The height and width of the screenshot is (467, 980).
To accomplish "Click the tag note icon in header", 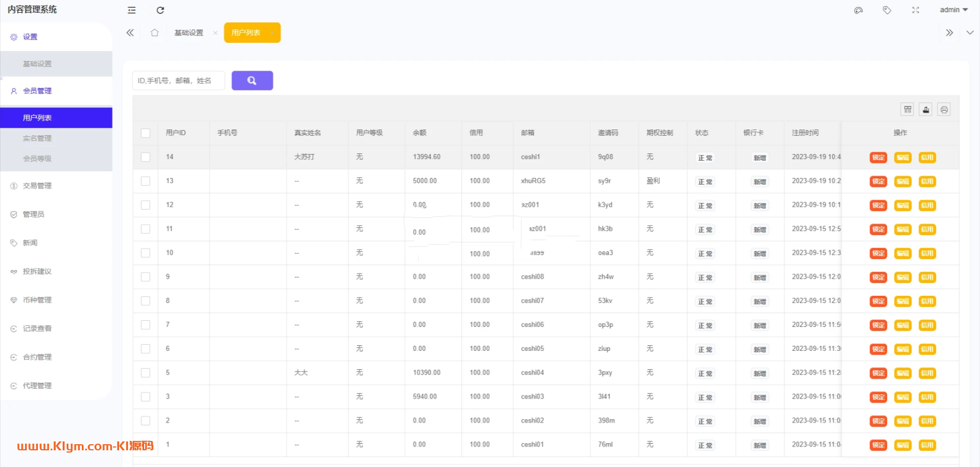I will 887,10.
